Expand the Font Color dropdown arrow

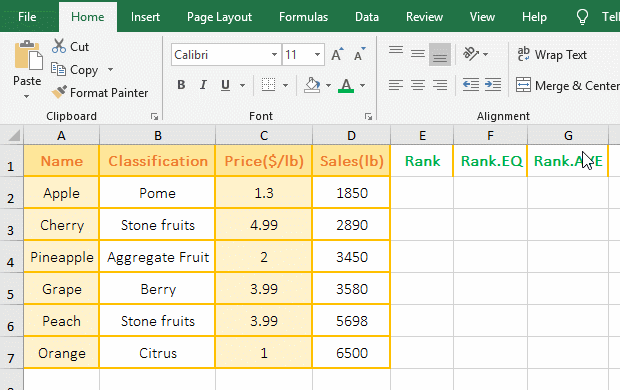[362, 85]
